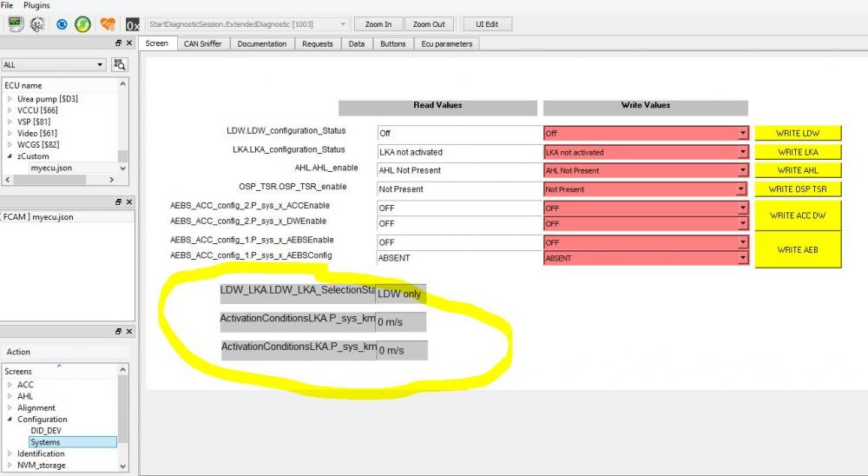Click the WRITE AEB button
Screen dimensions: 868x476
click(x=798, y=250)
